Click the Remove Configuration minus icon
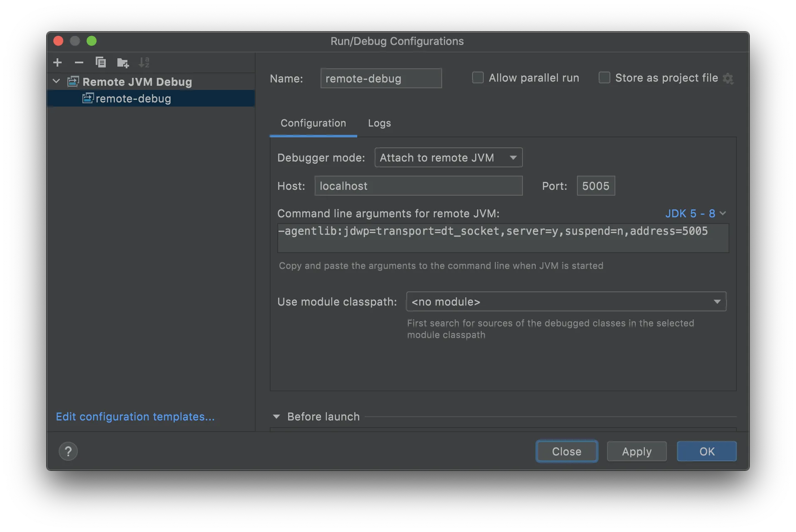796x532 pixels. click(x=79, y=62)
